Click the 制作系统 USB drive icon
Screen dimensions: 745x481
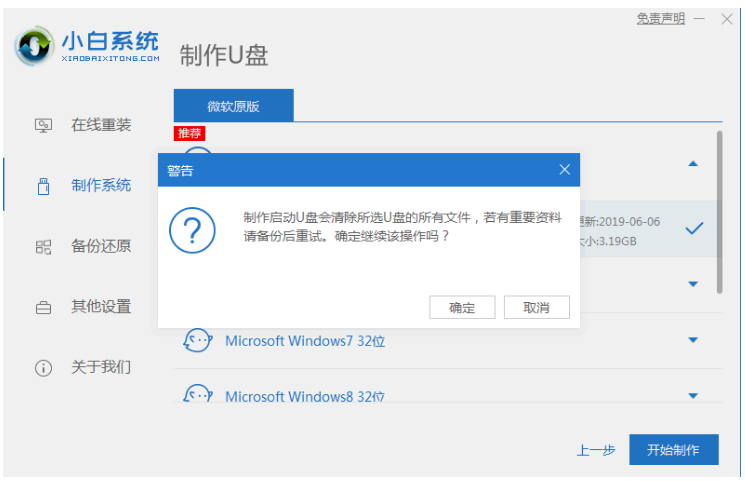coord(43,186)
